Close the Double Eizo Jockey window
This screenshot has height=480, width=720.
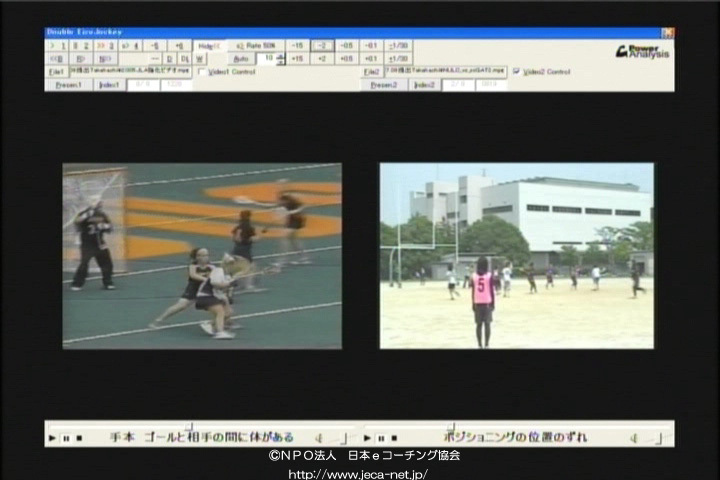(668, 33)
